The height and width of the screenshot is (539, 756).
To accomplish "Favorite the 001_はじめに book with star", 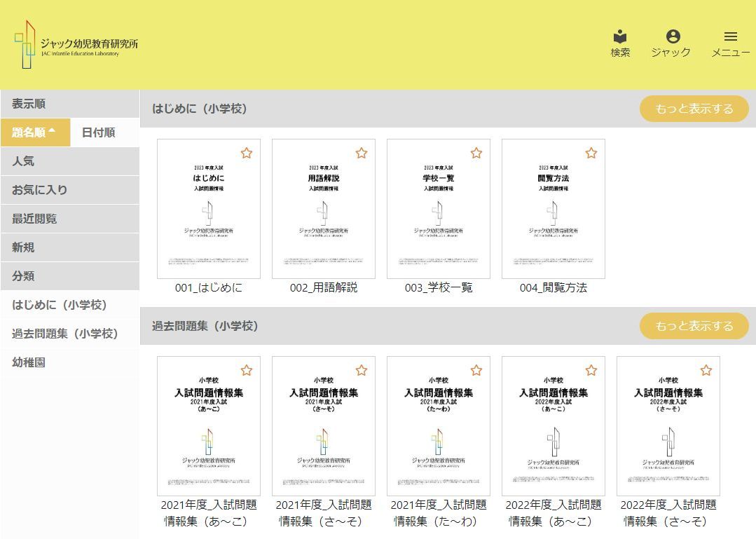I will [247, 153].
